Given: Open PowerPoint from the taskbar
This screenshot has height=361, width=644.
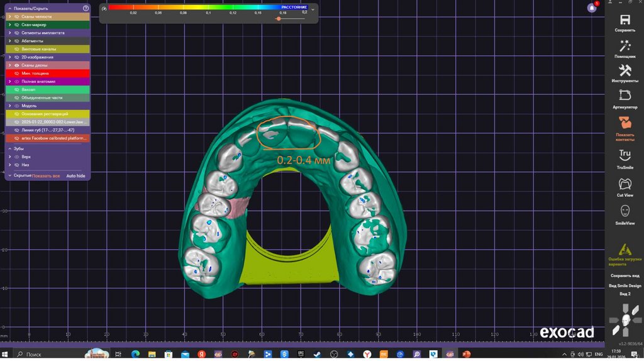Looking at the screenshot, I should pyautogui.click(x=467, y=354).
